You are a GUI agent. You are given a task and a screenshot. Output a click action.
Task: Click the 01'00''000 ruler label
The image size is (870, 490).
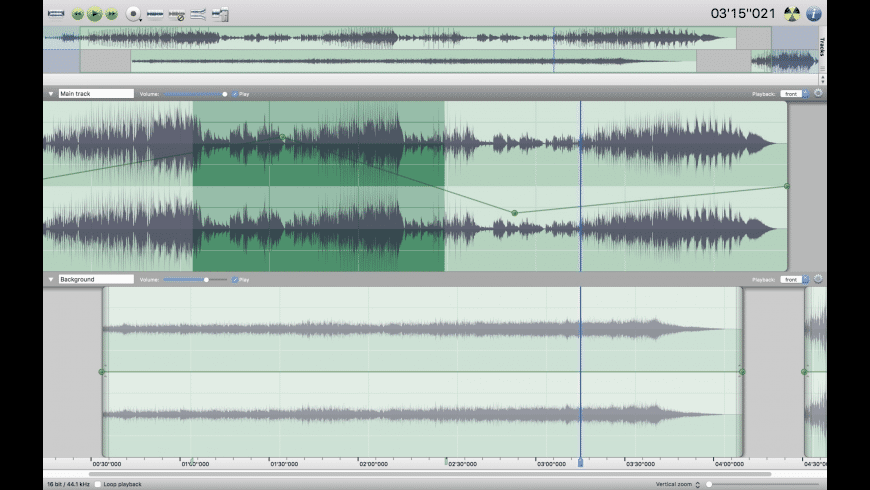tap(195, 464)
